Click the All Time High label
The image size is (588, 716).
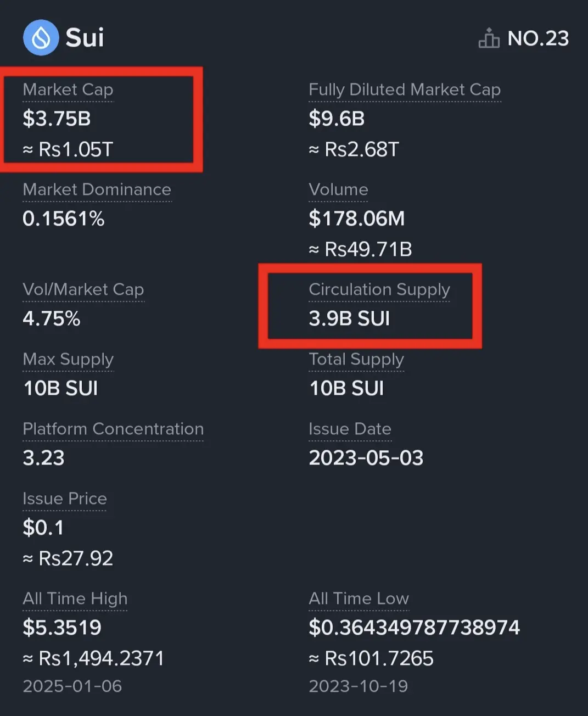[x=75, y=598]
